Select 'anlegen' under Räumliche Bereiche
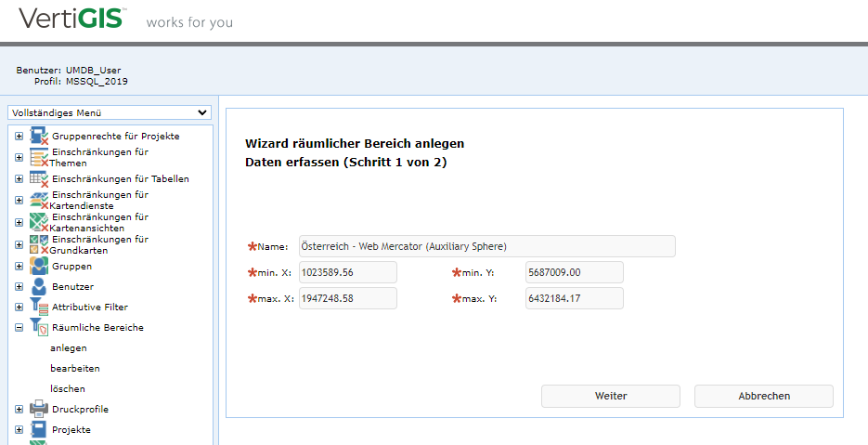Screen dimensions: 868x445 point(69,348)
